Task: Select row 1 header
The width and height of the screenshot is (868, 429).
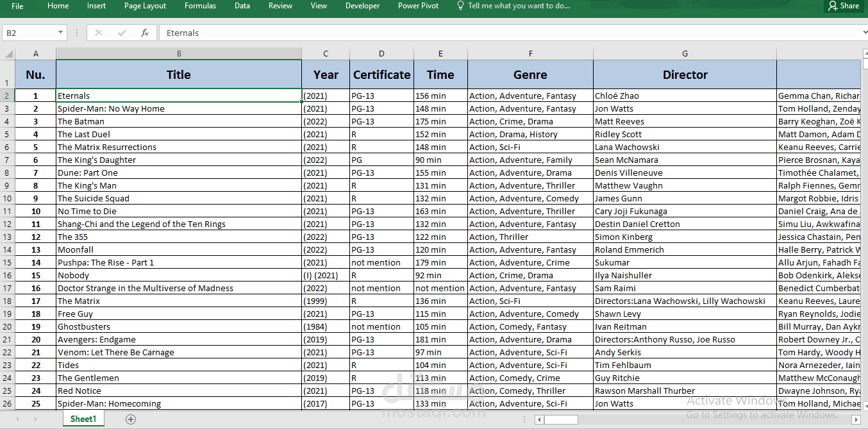Action: click(x=8, y=75)
